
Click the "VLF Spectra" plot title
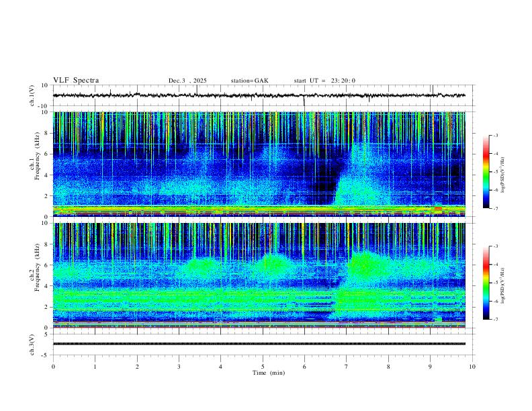coord(76,81)
